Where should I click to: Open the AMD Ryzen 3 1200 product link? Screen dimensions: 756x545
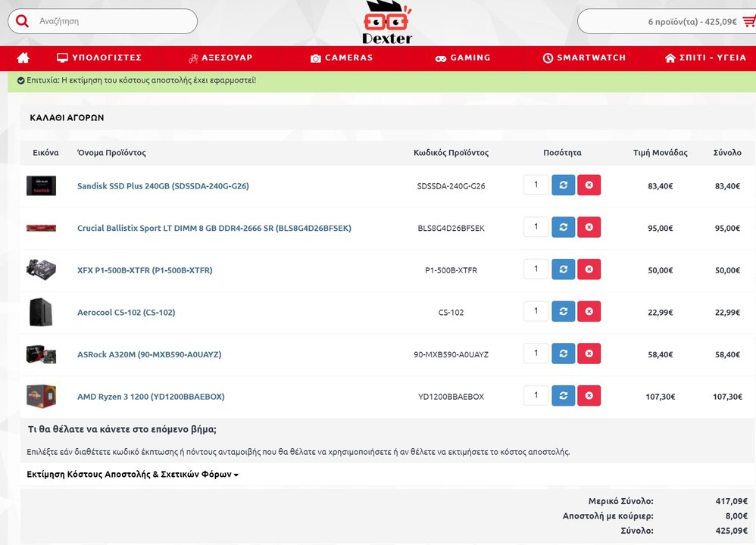pos(151,397)
